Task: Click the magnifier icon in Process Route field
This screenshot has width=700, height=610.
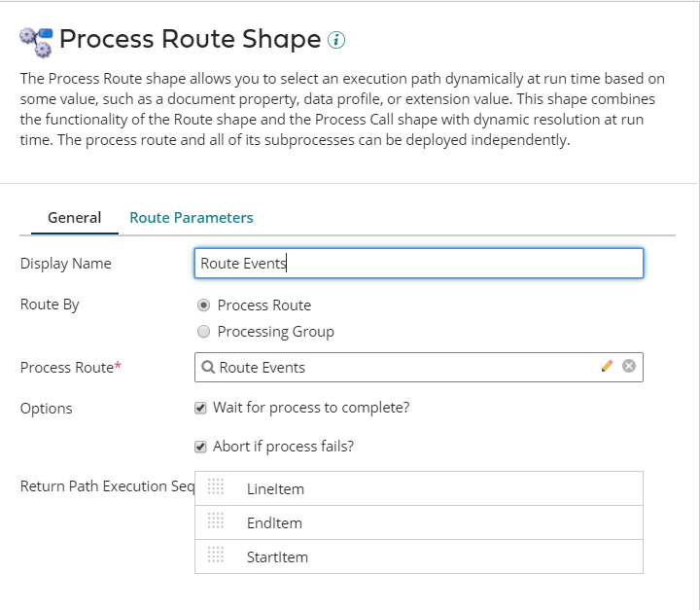Action: (208, 367)
